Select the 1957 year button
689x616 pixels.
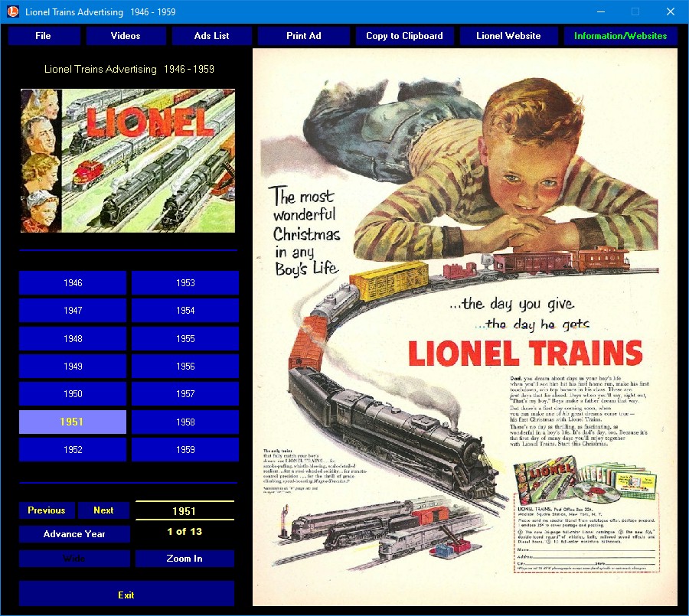coord(185,393)
